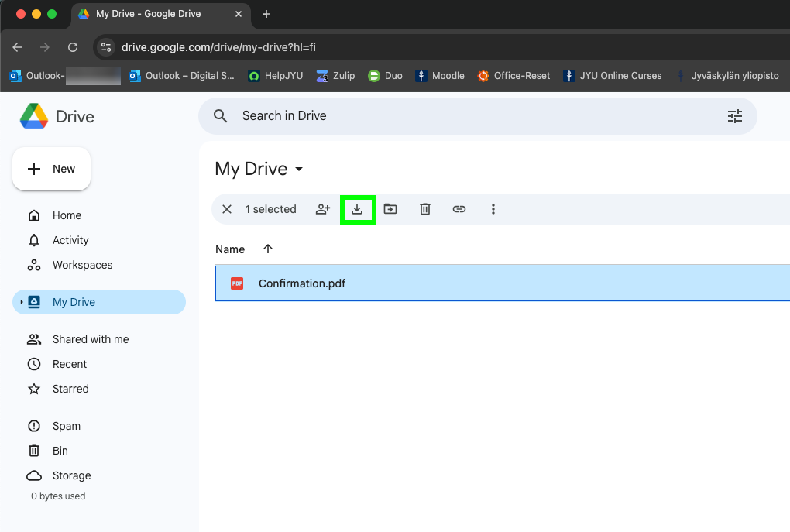The height and width of the screenshot is (532, 790).
Task: Click the Search in Drive field
Action: [x=478, y=116]
